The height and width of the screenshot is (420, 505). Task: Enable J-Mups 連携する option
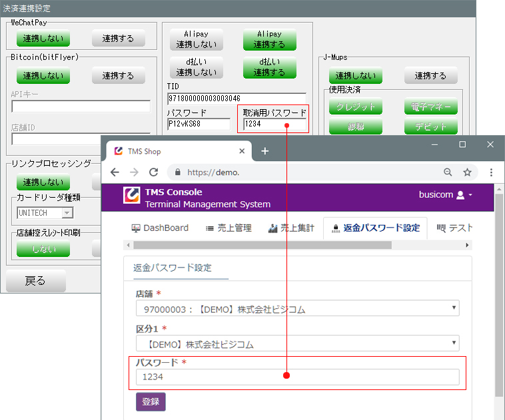coord(430,75)
